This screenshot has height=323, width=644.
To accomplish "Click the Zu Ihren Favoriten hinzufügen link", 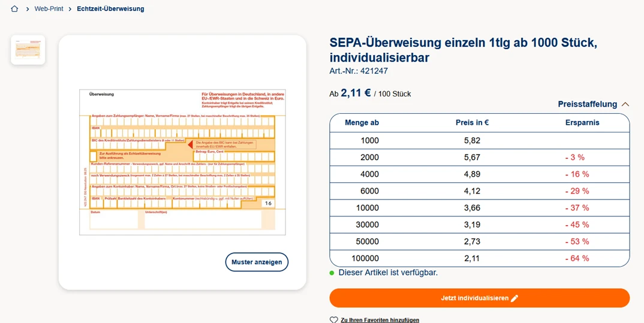I will (x=380, y=320).
